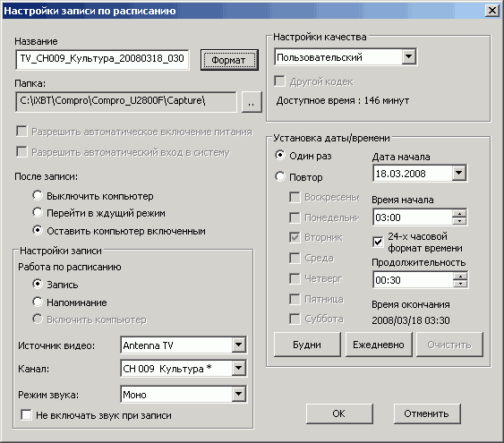Viewport: 504px width, 443px height.
Task: Click the Отменить button
Action: [x=427, y=413]
